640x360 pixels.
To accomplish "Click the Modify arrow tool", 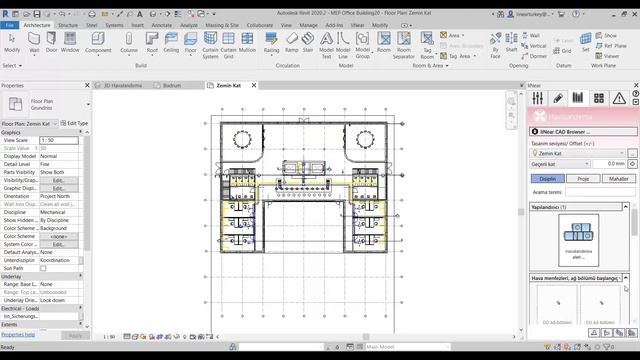I will [x=12, y=42].
